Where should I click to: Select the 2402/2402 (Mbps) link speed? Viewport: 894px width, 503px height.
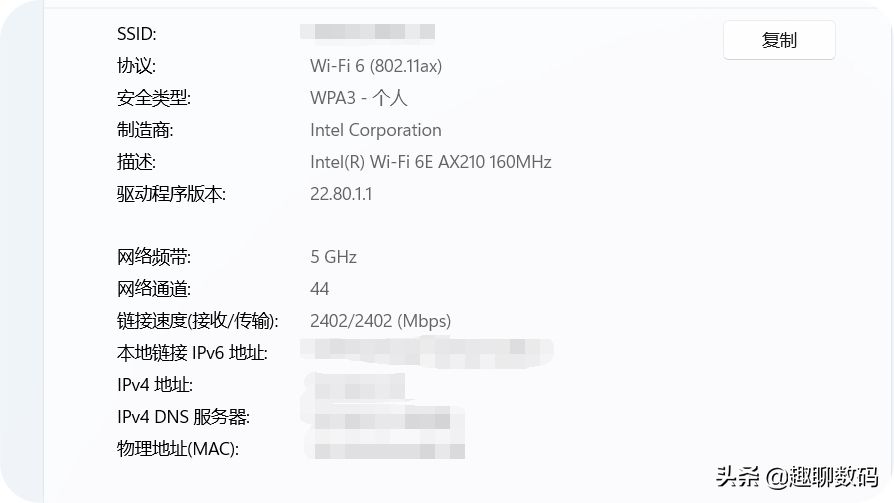pyautogui.click(x=381, y=321)
